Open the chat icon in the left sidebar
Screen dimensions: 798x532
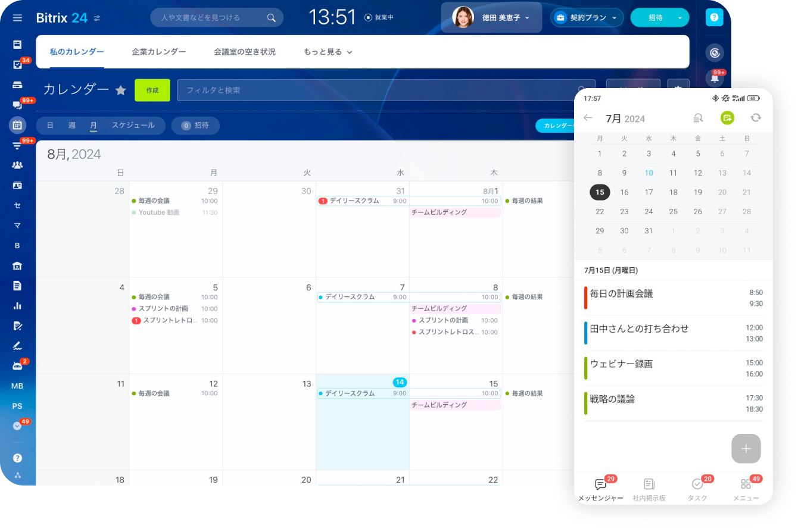(x=17, y=105)
